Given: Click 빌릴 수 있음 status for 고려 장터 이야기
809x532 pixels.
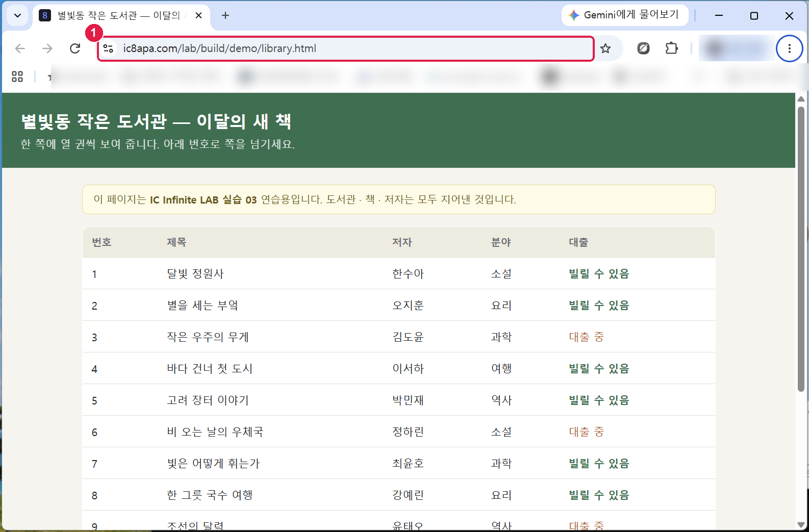Looking at the screenshot, I should click(599, 400).
